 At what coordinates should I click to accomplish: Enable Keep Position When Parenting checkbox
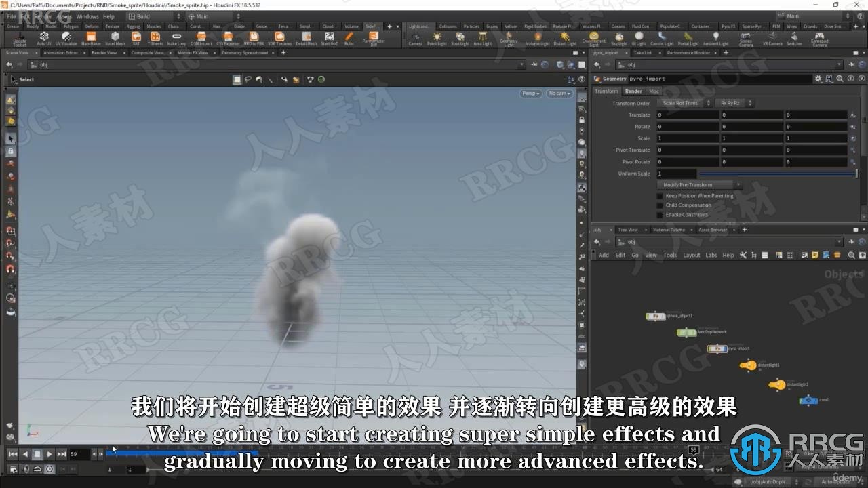[660, 196]
